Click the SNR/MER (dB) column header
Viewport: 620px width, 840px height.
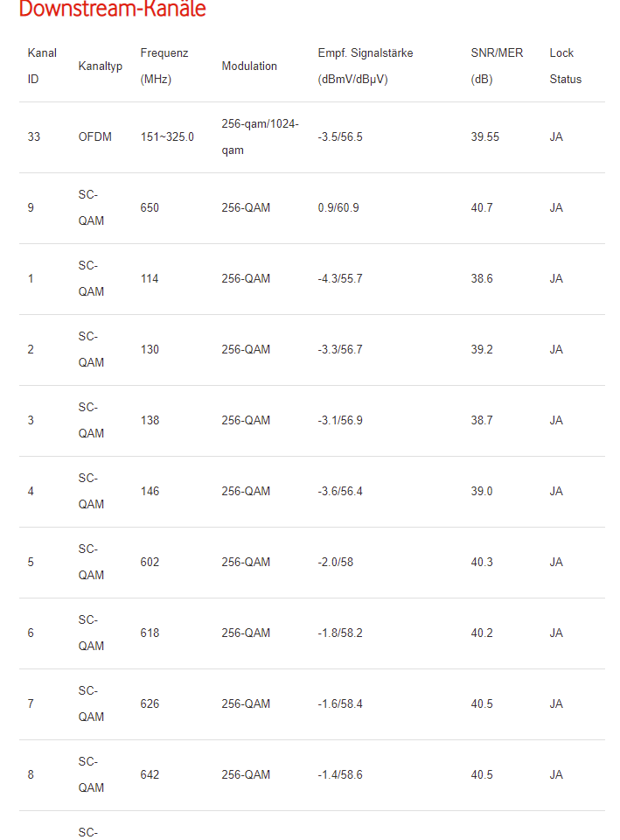[497, 66]
